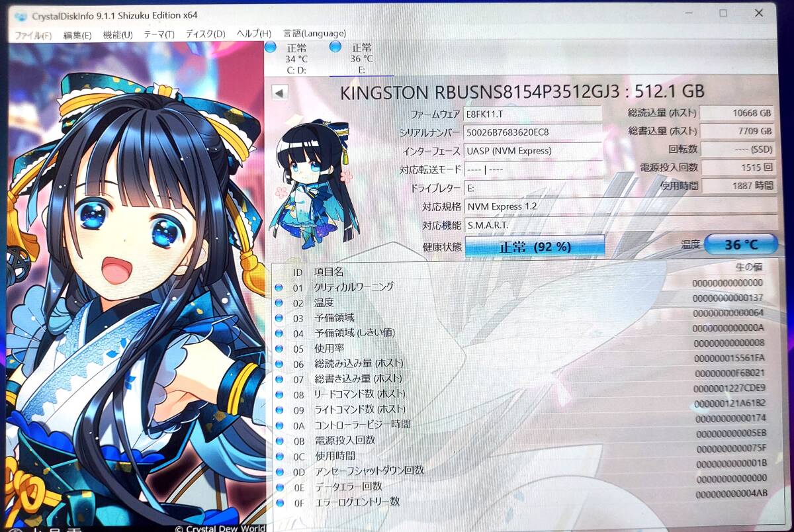794x532 pixels.
Task: Click the status dot for 01 クリティカルワーニング
Action: pos(278,287)
